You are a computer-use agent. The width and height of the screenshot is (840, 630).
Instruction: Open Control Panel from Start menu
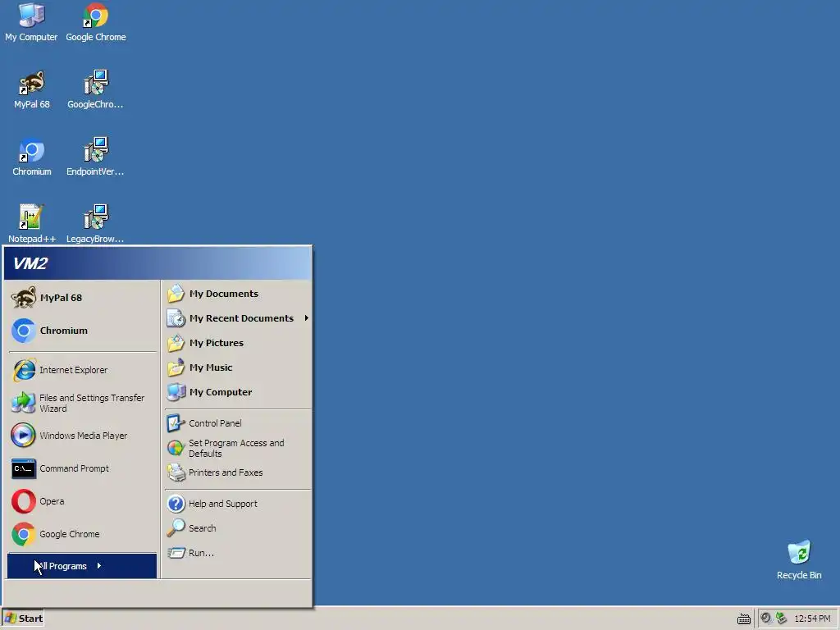237,423
